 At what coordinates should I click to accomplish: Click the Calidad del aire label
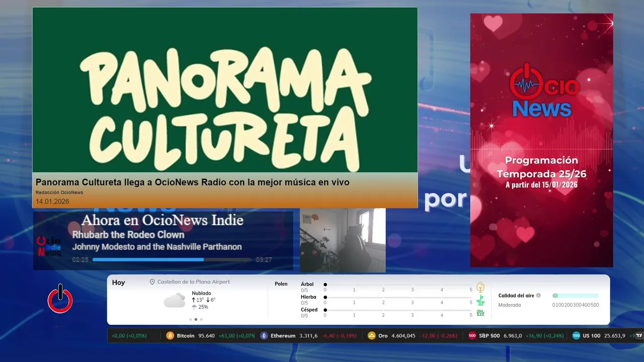[516, 296]
